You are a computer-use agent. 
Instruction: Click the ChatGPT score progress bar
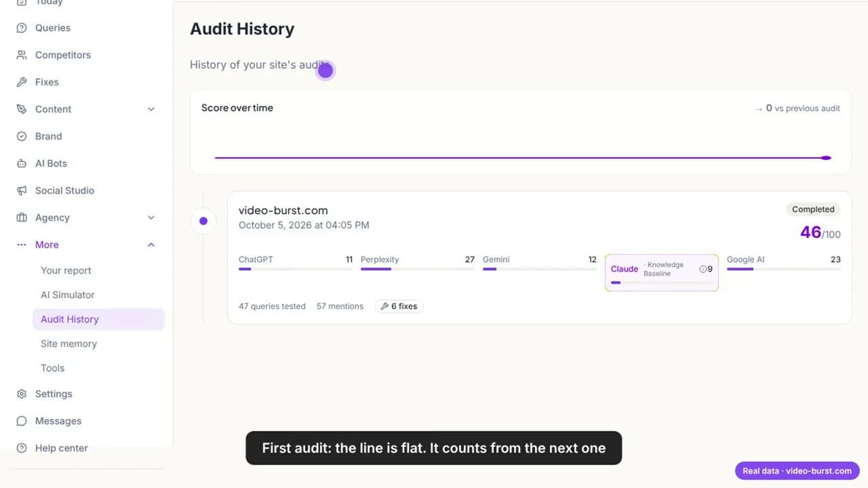click(x=296, y=269)
